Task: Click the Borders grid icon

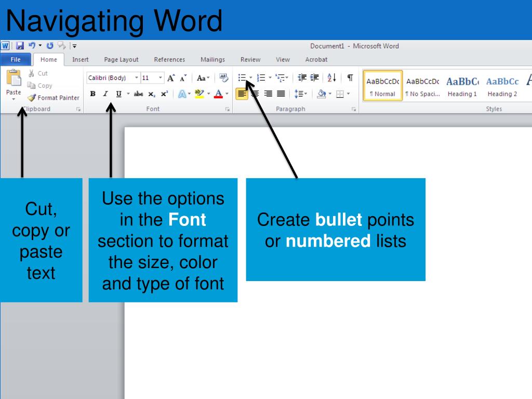Action: coord(340,94)
